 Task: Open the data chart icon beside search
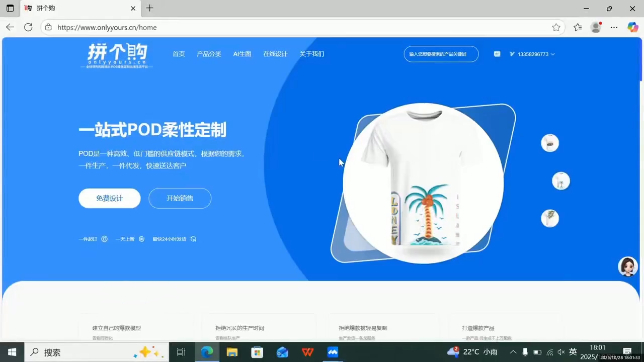click(x=497, y=54)
